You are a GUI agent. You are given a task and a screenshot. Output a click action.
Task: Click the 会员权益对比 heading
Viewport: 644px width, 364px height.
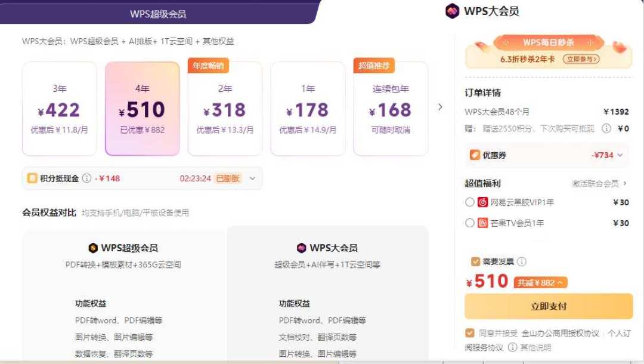tap(49, 213)
